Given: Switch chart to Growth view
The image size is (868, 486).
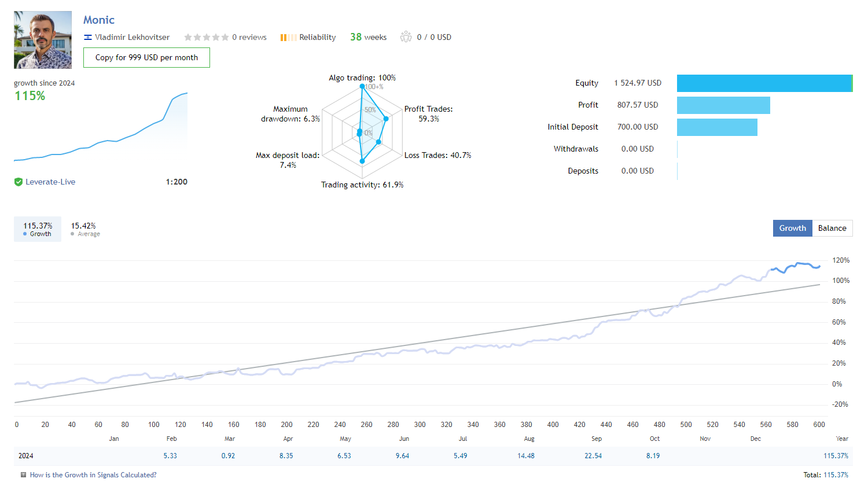Looking at the screenshot, I should (792, 229).
